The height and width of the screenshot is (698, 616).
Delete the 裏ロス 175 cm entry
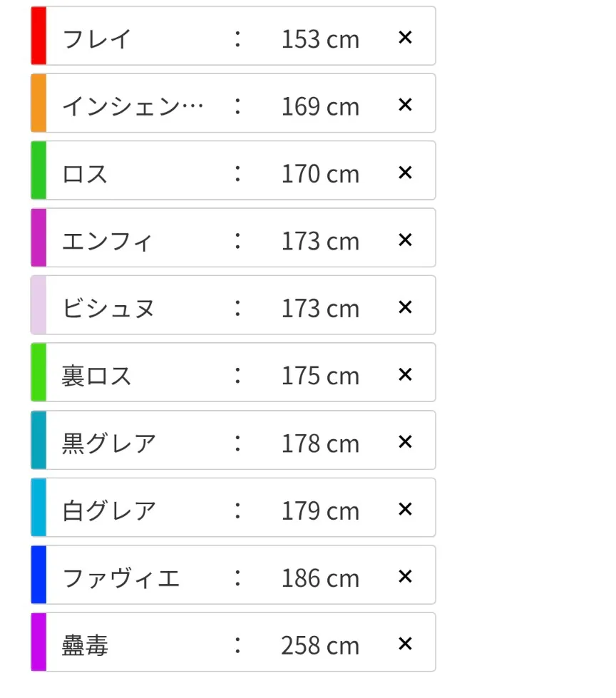click(405, 374)
